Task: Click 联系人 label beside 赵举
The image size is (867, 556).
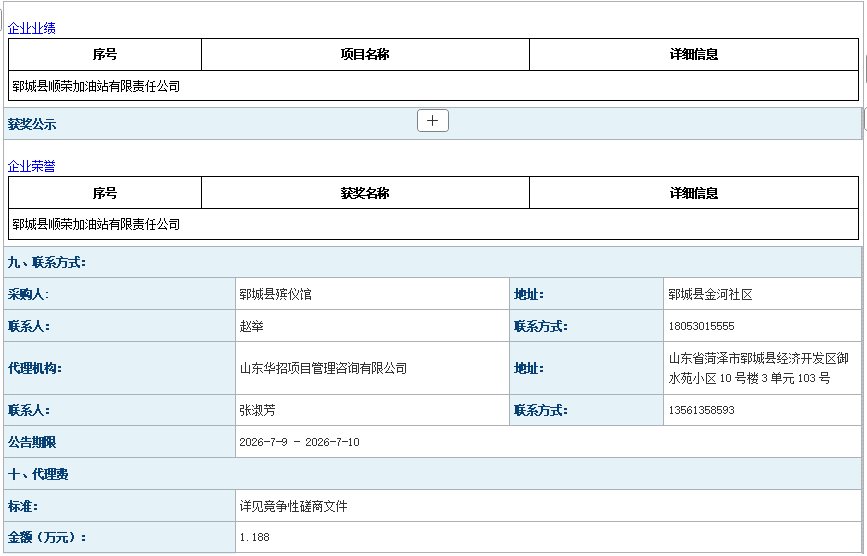Action: (x=29, y=327)
